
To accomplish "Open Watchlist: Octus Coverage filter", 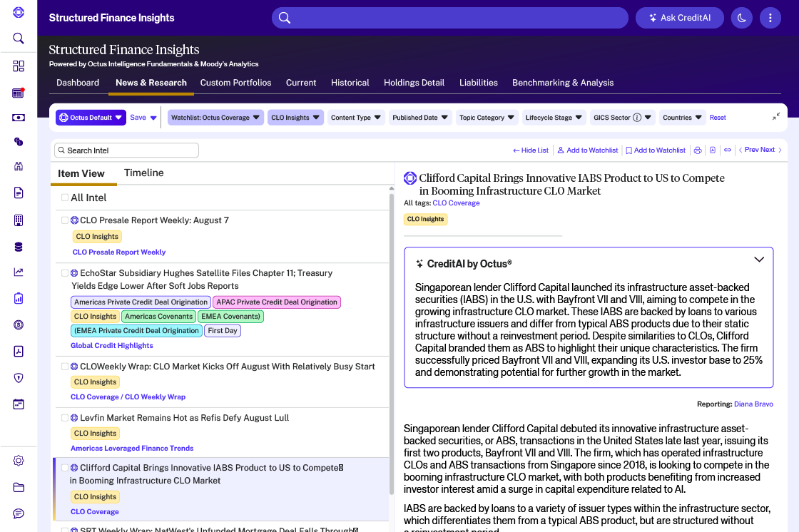I will pos(215,117).
